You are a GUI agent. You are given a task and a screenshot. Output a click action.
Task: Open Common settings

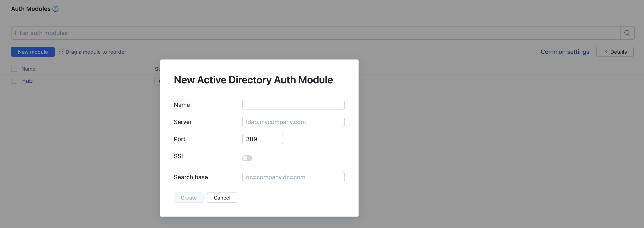[x=565, y=52]
